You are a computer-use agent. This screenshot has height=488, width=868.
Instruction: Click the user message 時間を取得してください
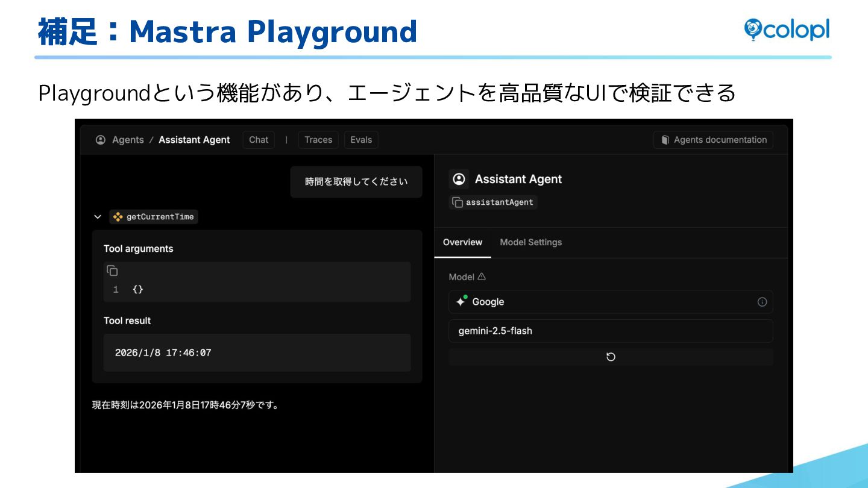click(x=356, y=182)
